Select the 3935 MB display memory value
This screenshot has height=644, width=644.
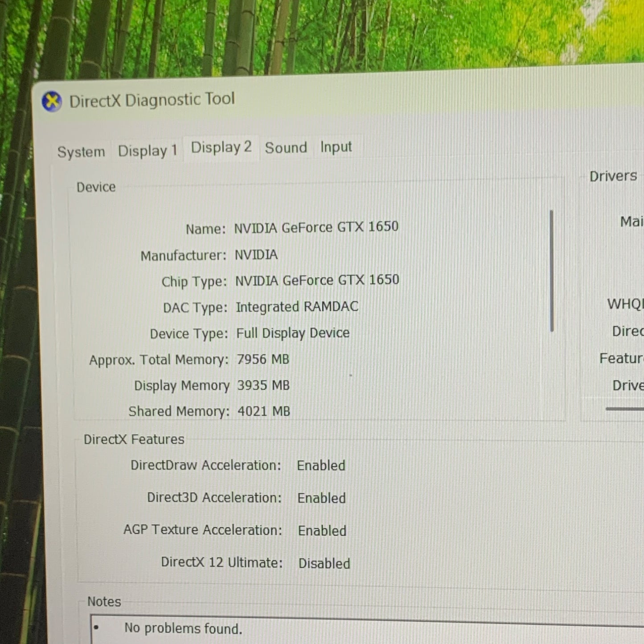tap(263, 385)
